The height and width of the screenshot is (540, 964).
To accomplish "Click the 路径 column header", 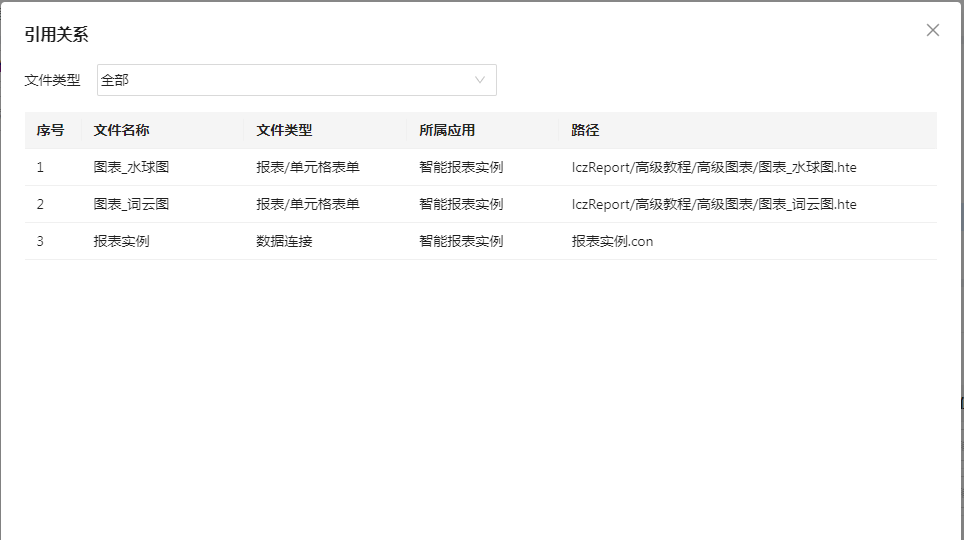I will tap(586, 130).
